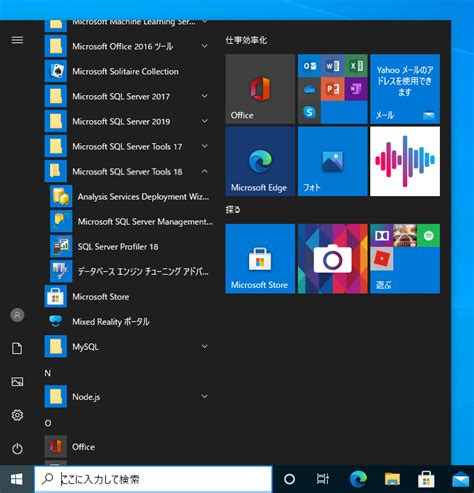Screen dimensions: 474x493
Task: Open the Microsoft Store tile
Action: click(x=260, y=259)
